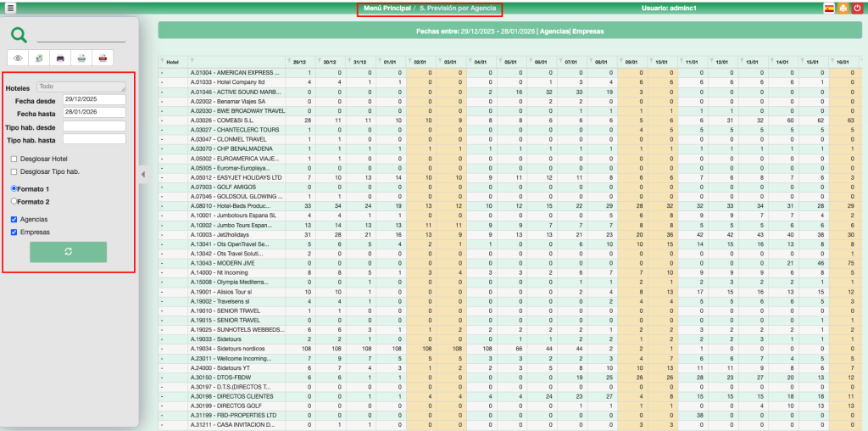Open the filter on the 29/12 column

click(x=291, y=62)
